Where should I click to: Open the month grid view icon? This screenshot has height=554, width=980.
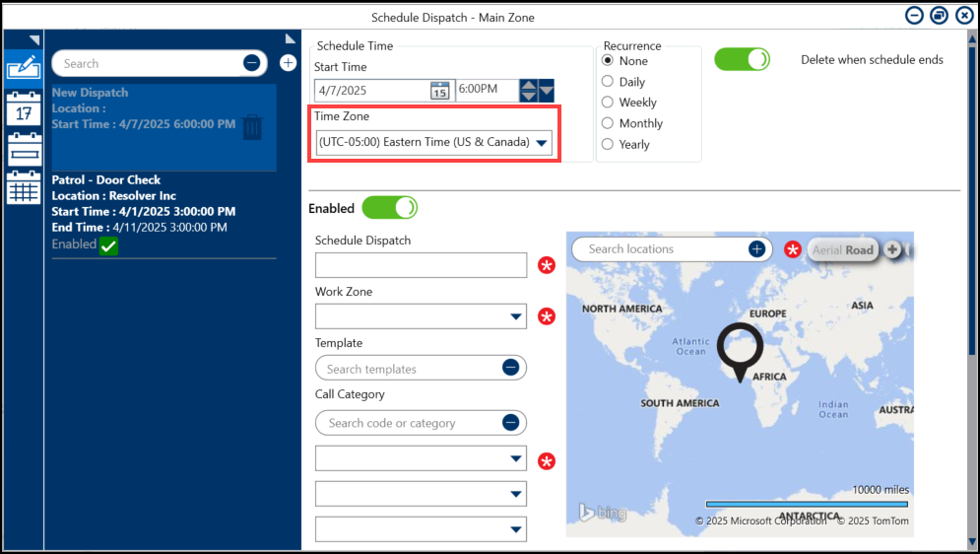[x=24, y=187]
